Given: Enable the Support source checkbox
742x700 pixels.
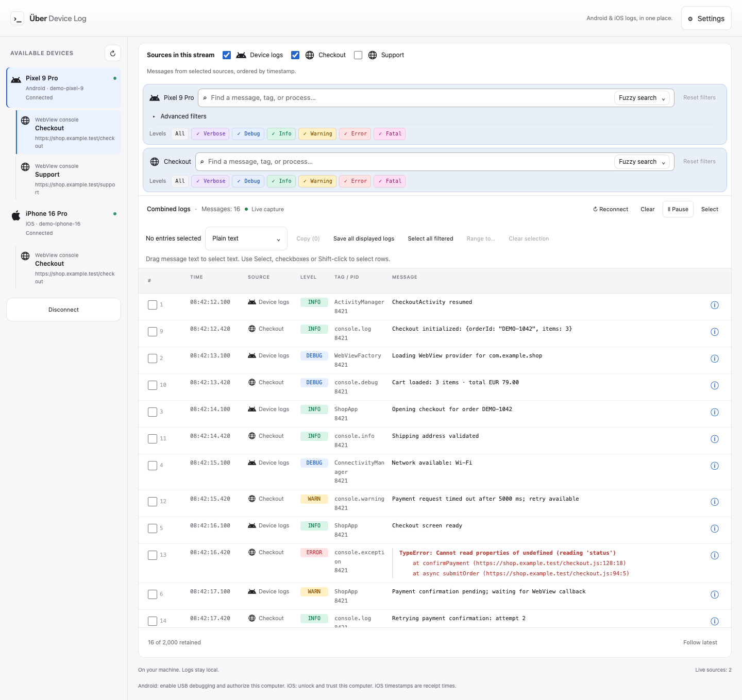Looking at the screenshot, I should [358, 55].
